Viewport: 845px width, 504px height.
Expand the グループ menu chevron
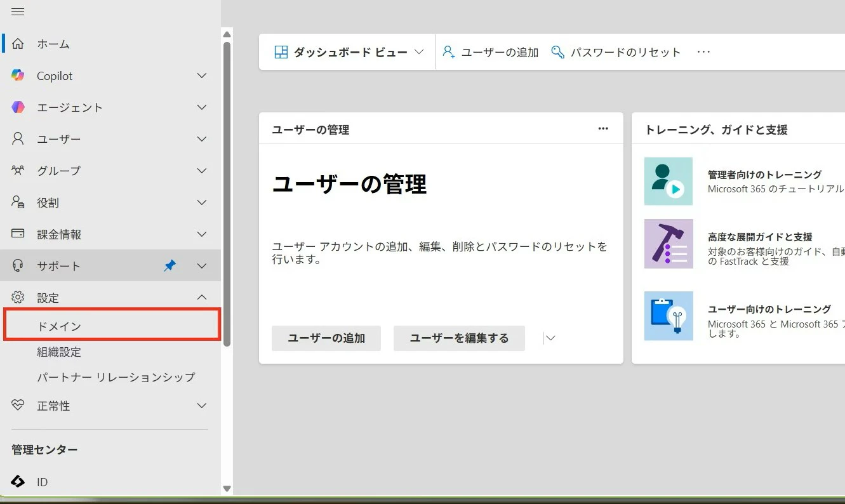(202, 171)
